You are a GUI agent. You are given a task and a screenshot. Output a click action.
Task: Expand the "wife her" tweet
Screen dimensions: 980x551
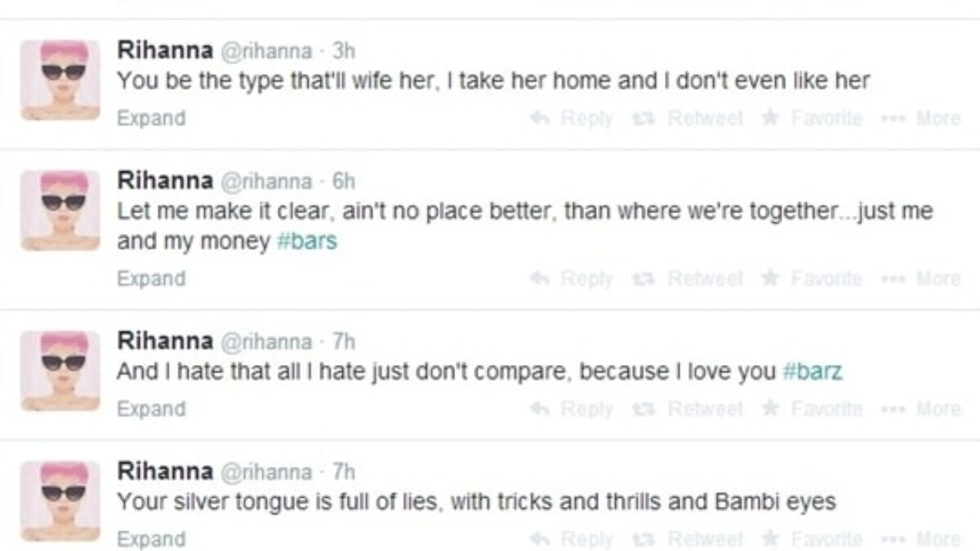tap(151, 118)
